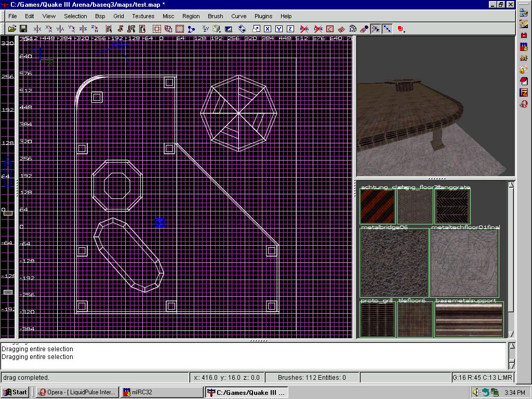Open the show entities as dropdown
Image resolution: width=532 pixels, height=399 pixels.
(x=401, y=29)
